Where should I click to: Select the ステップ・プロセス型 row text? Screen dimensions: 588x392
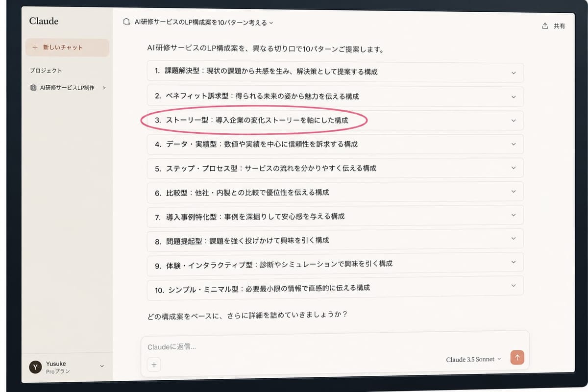tap(265, 168)
